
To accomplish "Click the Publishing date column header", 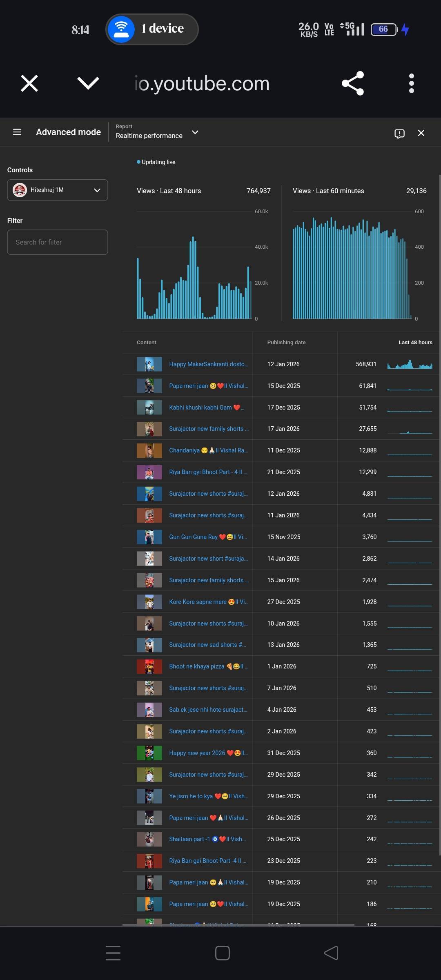I will [x=286, y=343].
